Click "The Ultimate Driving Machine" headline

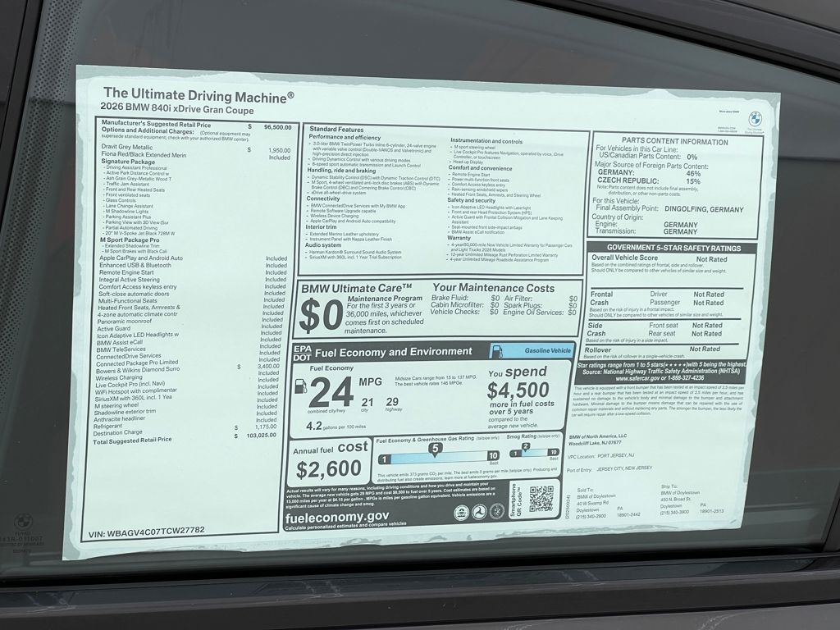coord(199,95)
